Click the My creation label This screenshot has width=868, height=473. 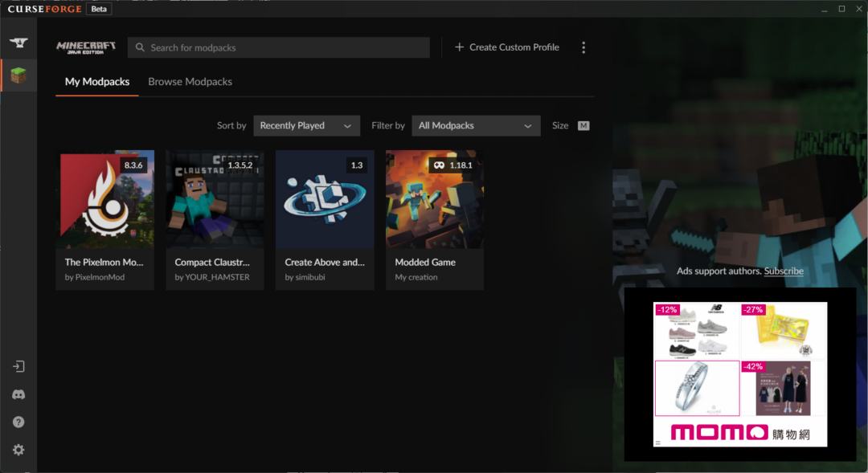(416, 277)
